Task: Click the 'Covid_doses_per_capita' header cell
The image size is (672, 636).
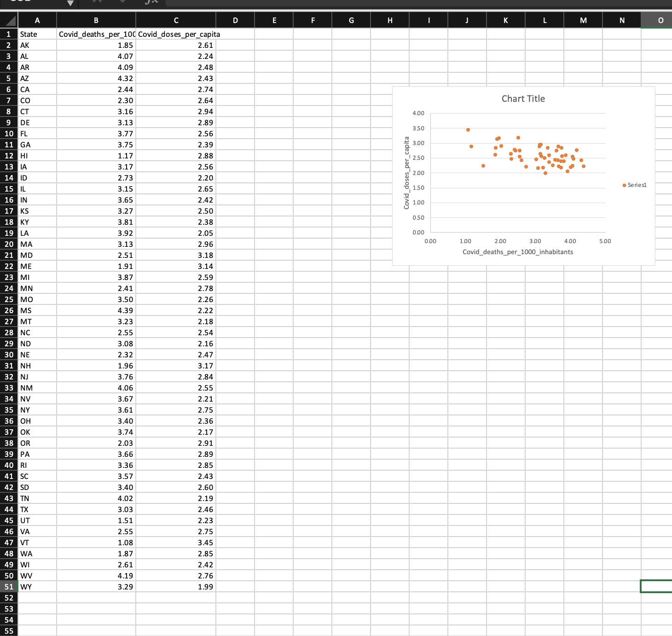Action: pos(176,34)
